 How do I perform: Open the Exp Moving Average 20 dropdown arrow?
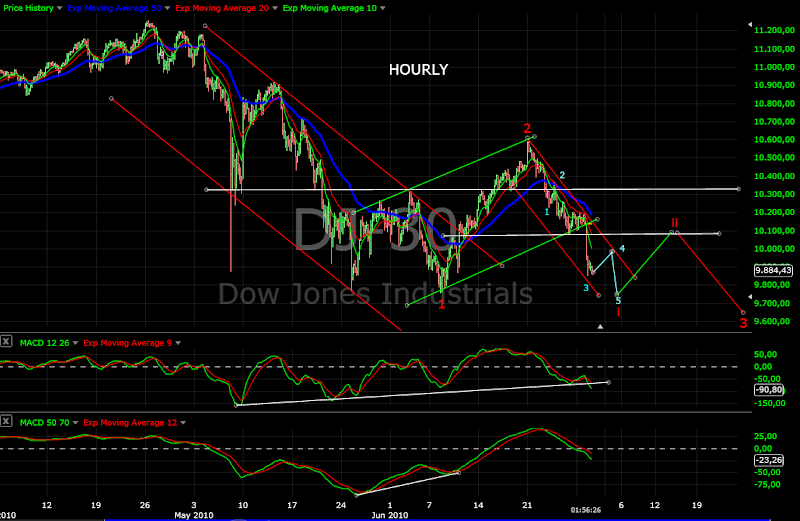(x=275, y=8)
